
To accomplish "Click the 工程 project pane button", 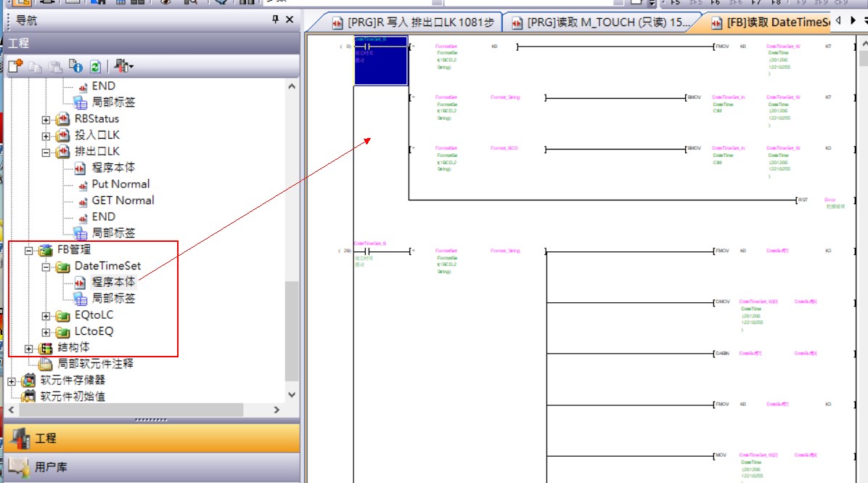I will (45, 438).
